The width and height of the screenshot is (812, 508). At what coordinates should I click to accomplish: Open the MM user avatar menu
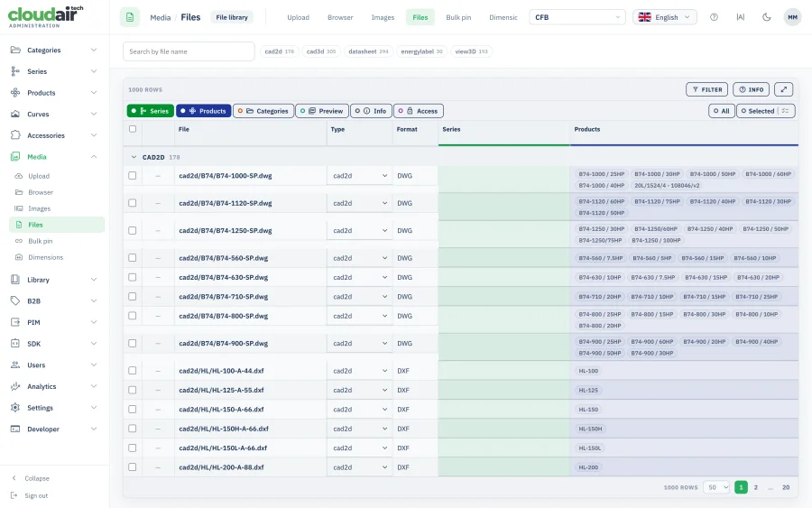tap(793, 17)
